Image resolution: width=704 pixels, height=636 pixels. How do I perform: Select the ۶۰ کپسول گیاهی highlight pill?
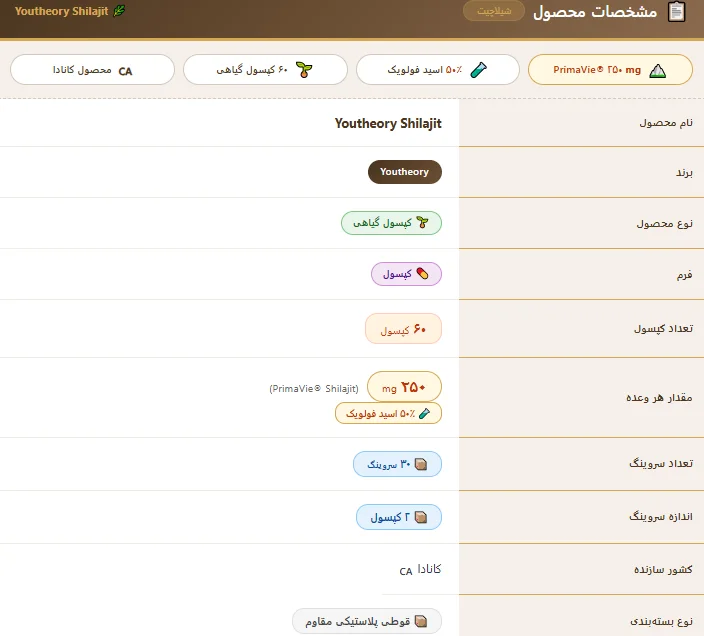tap(265, 70)
